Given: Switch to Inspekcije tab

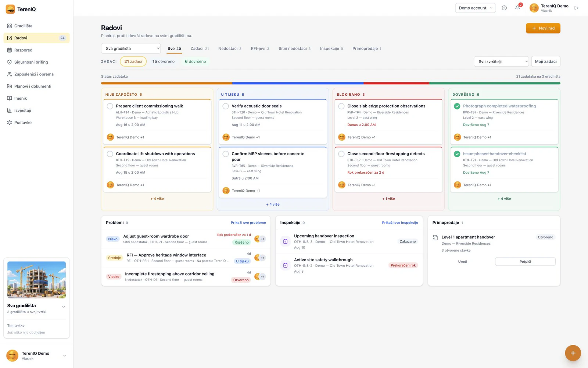Looking at the screenshot, I should (331, 49).
